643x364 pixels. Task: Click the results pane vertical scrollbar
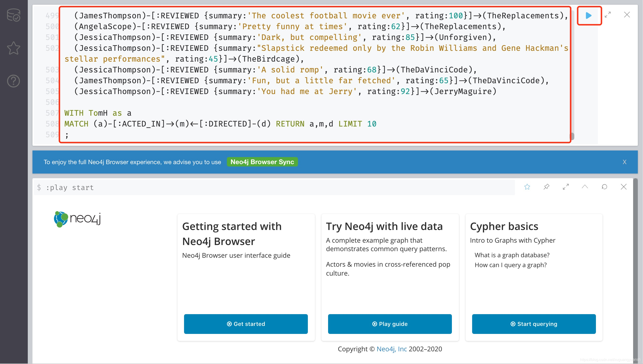click(635, 270)
